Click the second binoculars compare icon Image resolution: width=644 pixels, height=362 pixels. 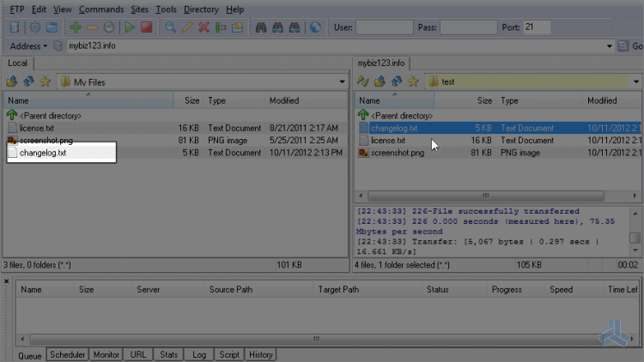coord(277,27)
